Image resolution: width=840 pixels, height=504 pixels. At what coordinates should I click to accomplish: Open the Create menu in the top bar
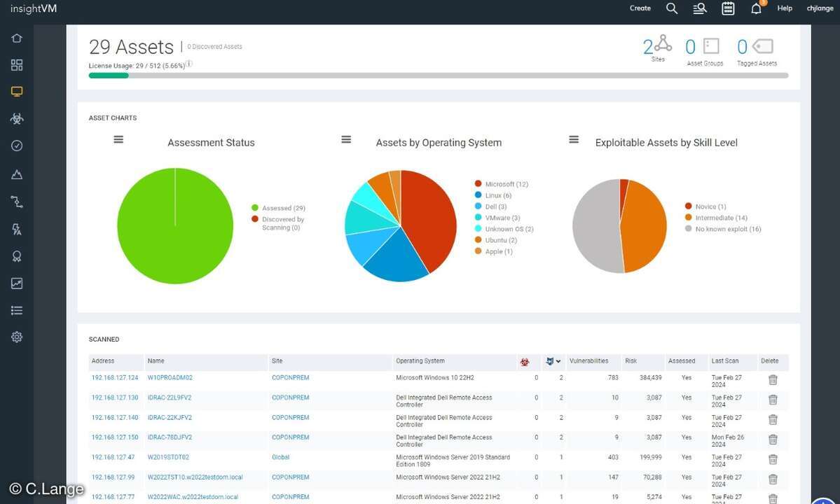coord(640,8)
